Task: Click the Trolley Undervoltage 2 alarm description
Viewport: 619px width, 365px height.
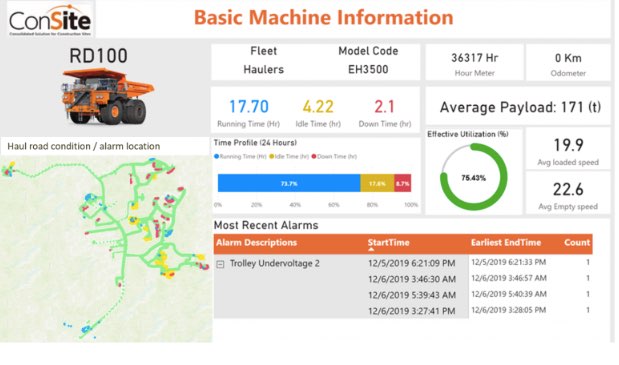Action: click(275, 264)
